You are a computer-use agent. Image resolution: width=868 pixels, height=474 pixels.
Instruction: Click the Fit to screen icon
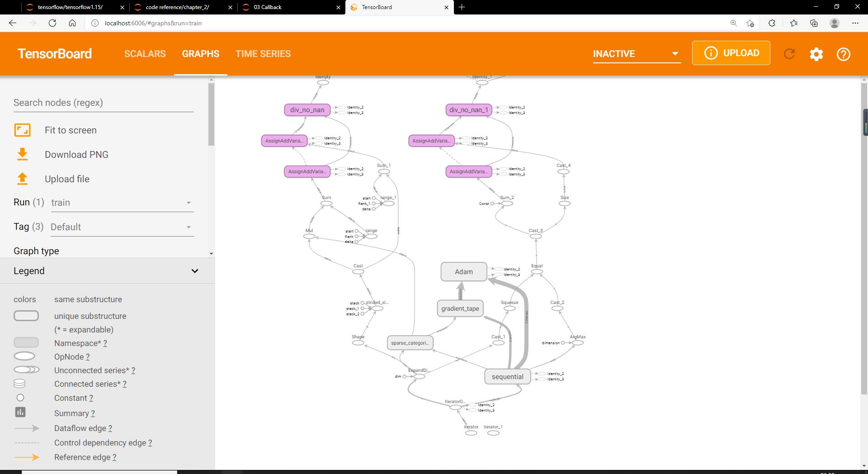tap(22, 130)
